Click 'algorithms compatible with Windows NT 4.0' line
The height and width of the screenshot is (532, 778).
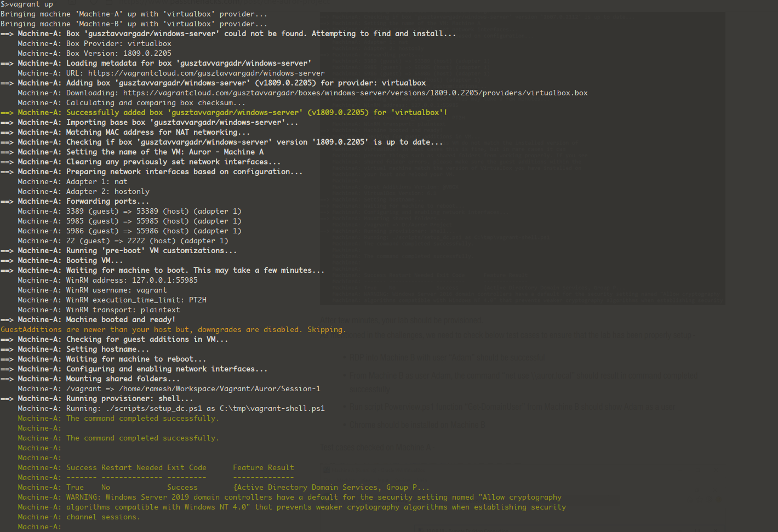coord(291,507)
